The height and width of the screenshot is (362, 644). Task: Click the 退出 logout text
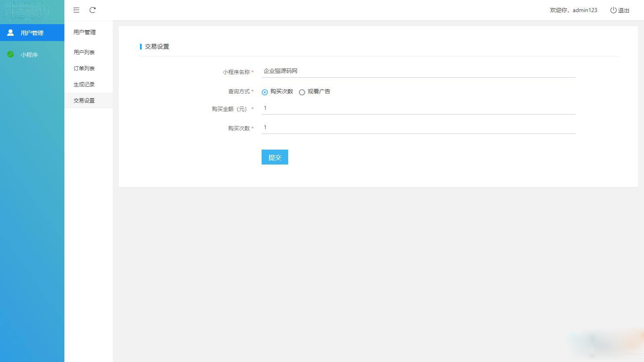[x=624, y=10]
